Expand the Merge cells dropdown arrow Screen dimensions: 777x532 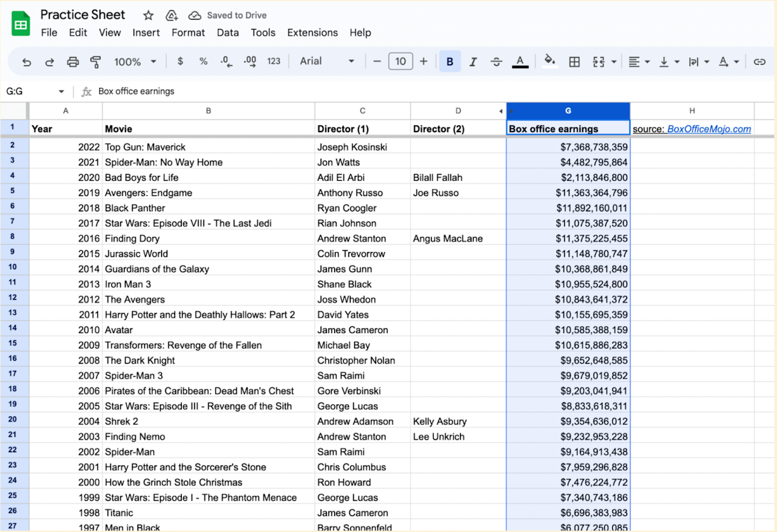pos(614,62)
